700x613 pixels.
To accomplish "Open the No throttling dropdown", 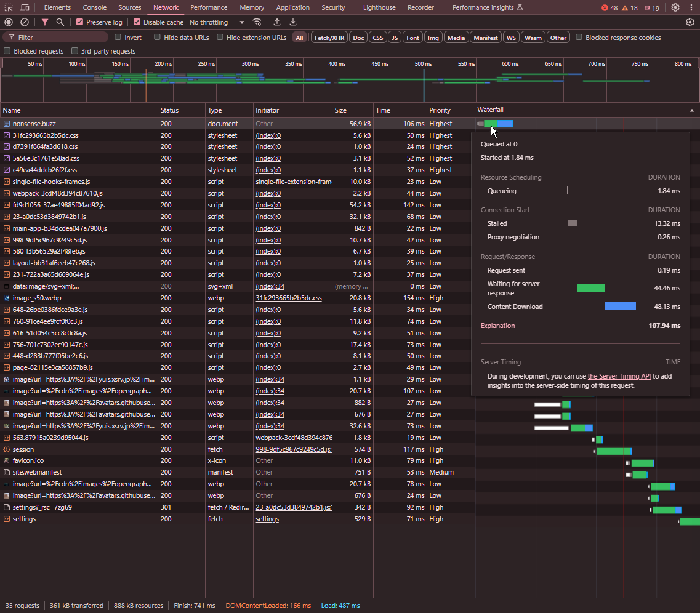I will (x=217, y=22).
